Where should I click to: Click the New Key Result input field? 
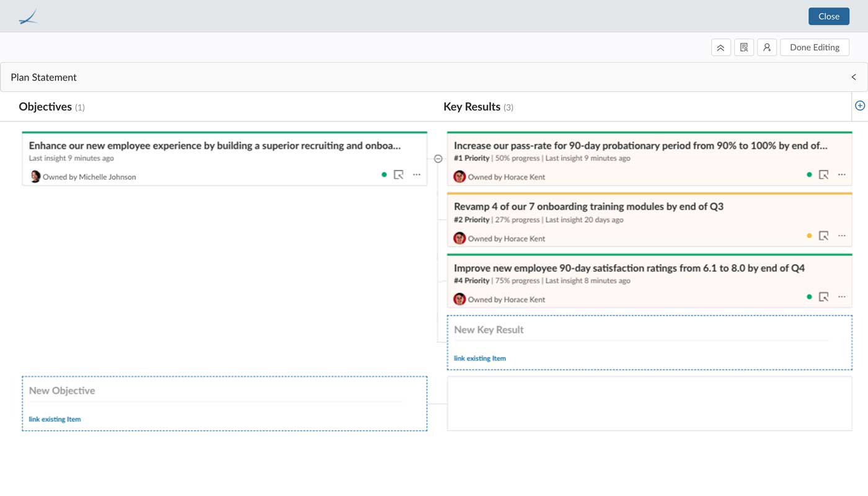(640, 330)
